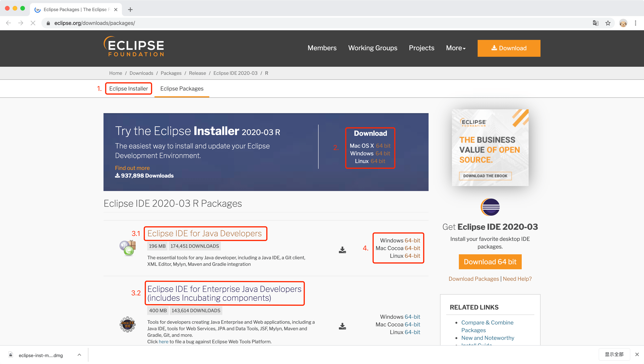Click the Eclipse IDE round logo
This screenshot has width=644, height=364.
pyautogui.click(x=490, y=207)
